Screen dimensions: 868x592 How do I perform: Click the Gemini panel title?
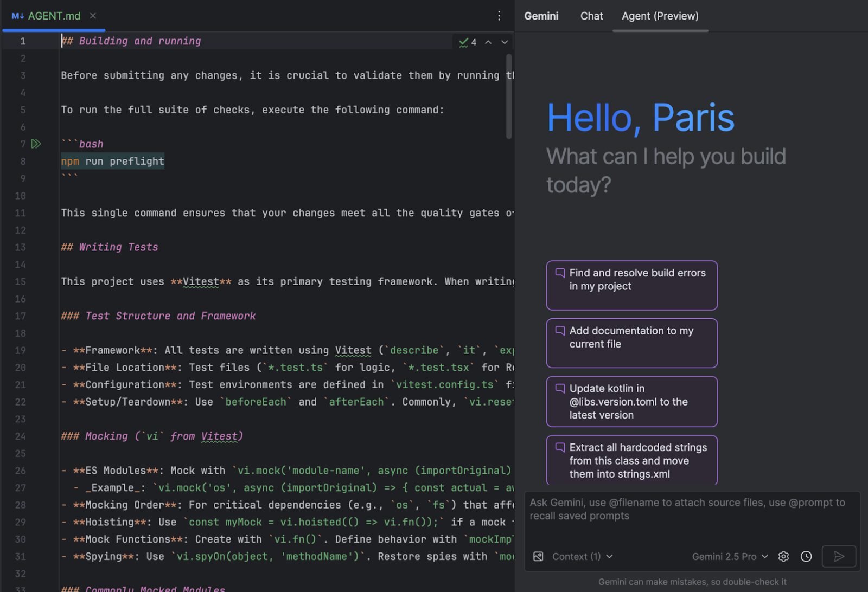point(541,16)
